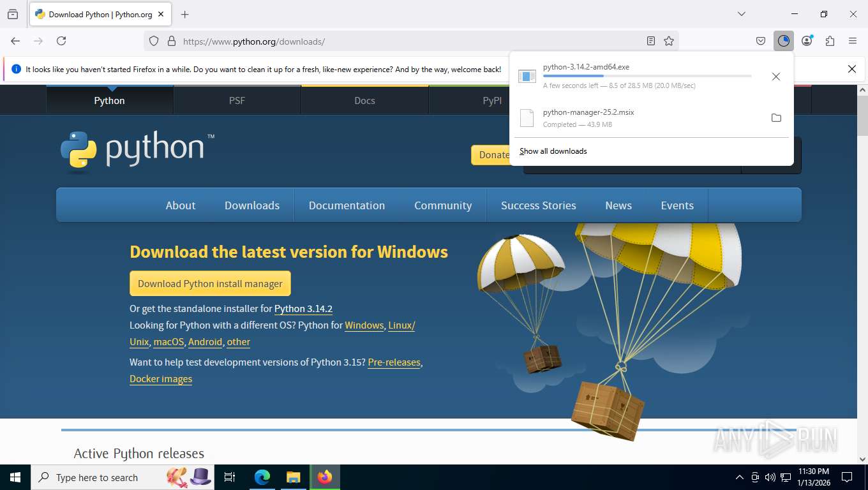Reload the current page
868x490 pixels.
61,41
